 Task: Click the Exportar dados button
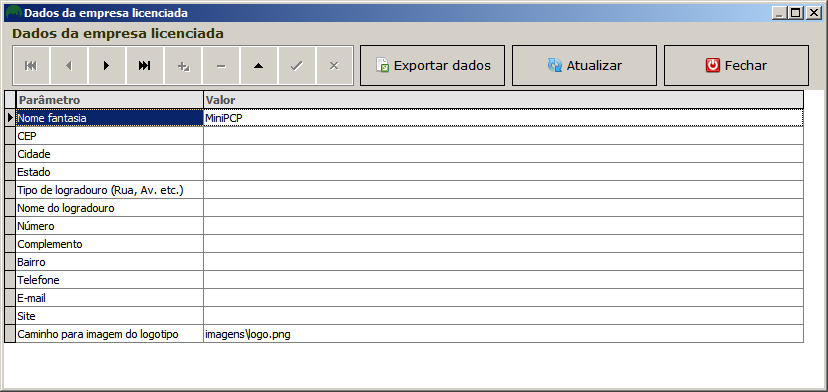tap(432, 66)
